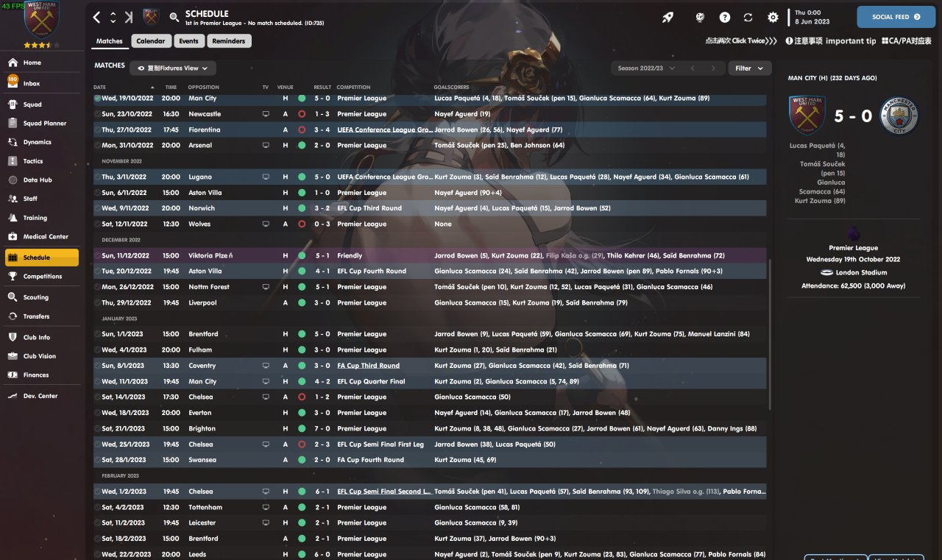Click the Club Vision icon
Image resolution: width=942 pixels, height=560 pixels.
(x=12, y=356)
